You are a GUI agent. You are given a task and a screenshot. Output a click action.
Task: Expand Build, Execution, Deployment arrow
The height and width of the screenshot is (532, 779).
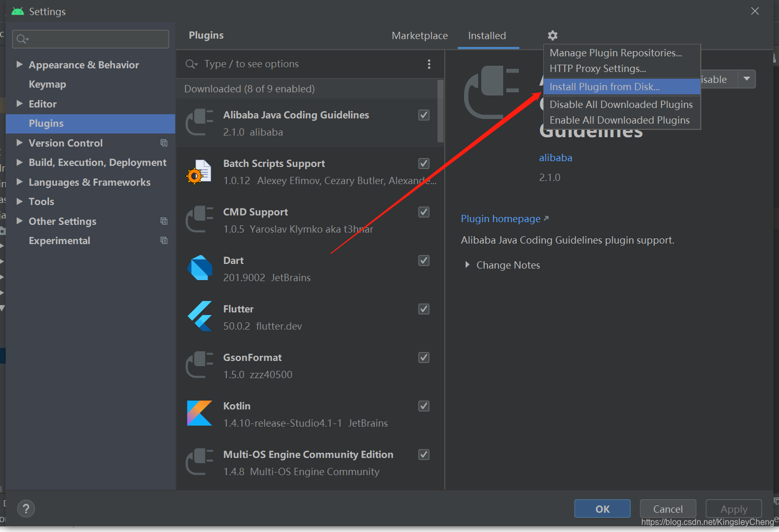(x=19, y=162)
